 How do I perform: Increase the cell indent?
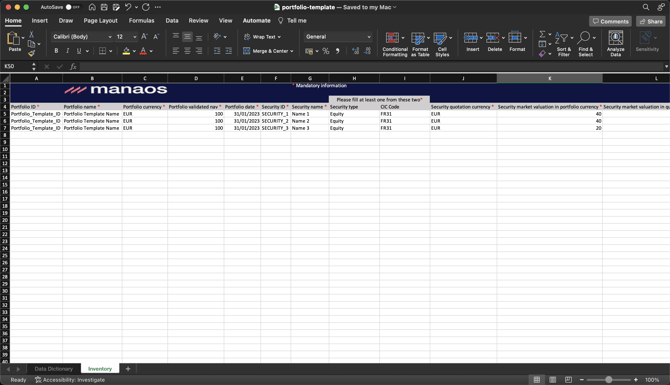tap(229, 51)
